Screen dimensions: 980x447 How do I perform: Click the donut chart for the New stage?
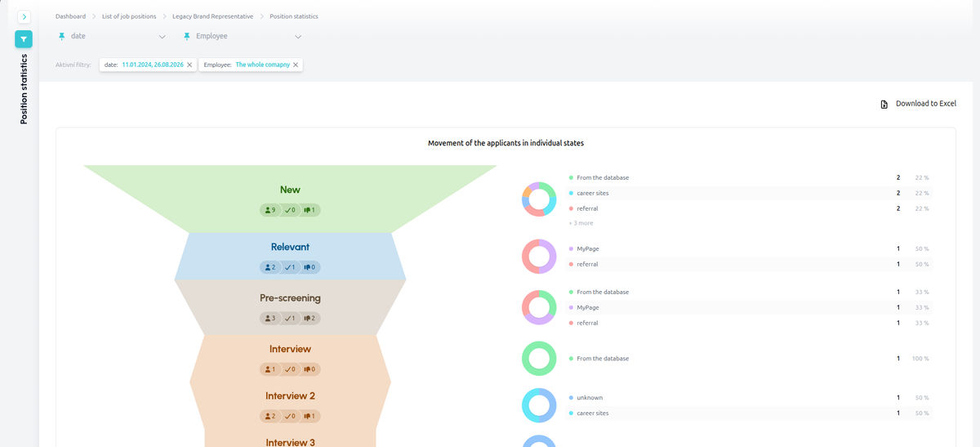pyautogui.click(x=539, y=199)
